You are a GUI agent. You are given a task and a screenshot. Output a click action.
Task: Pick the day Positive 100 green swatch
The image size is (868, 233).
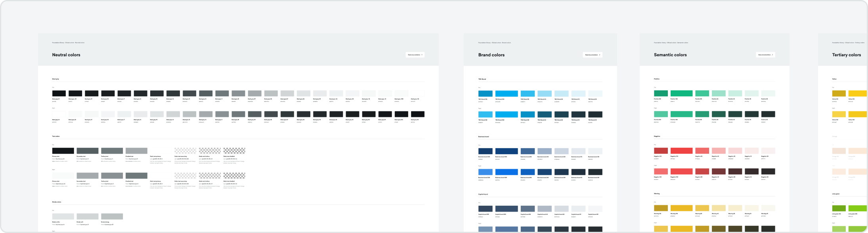(681, 94)
